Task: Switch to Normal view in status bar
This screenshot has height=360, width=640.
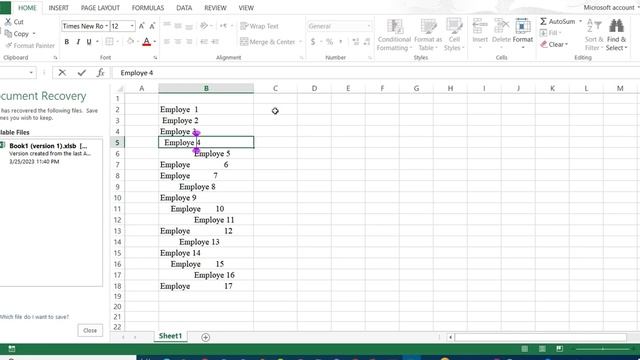Action: [524, 349]
